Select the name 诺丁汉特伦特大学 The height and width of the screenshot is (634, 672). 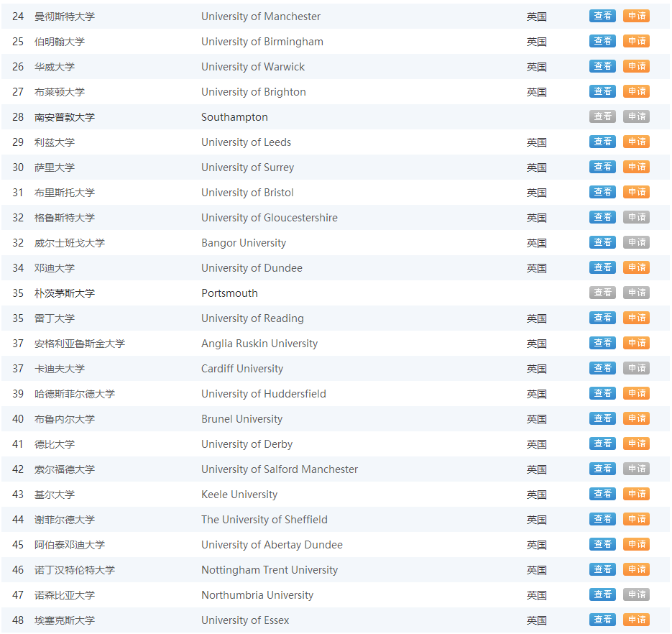pos(75,570)
